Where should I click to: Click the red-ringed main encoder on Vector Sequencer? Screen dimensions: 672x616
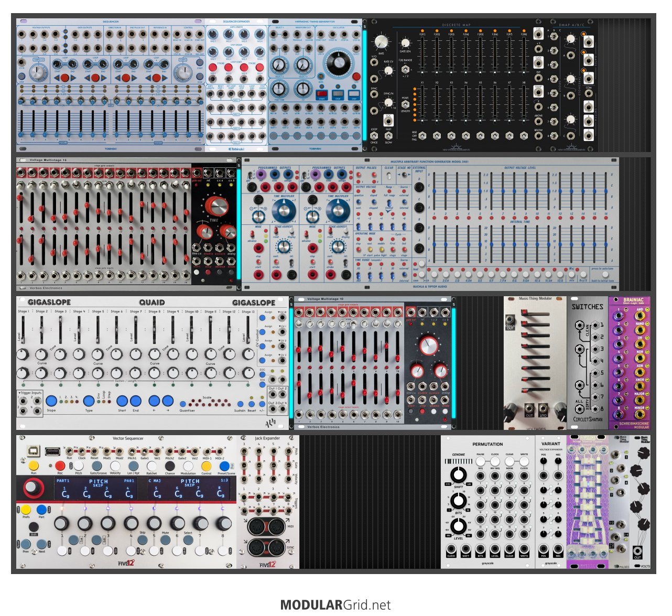32,489
